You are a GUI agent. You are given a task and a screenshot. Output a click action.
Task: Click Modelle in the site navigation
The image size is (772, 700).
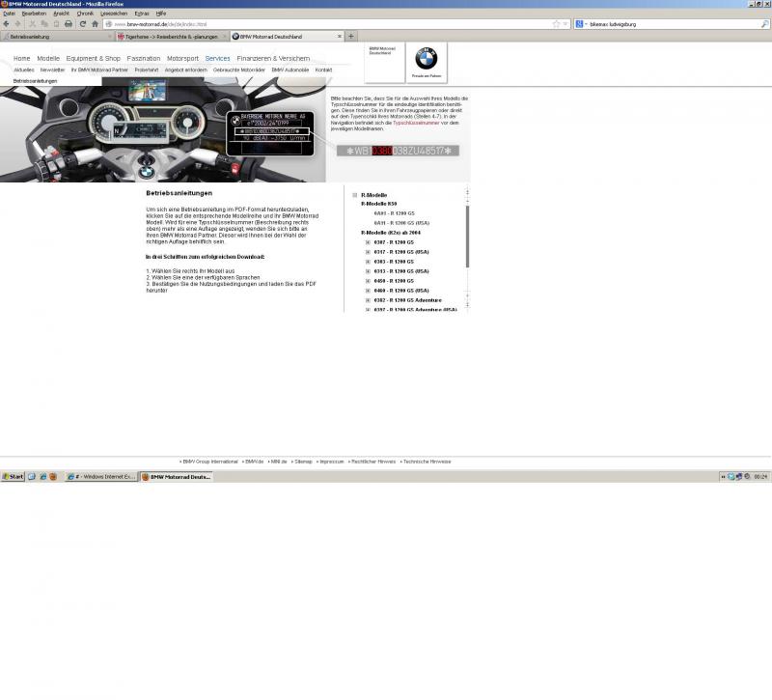click(x=48, y=58)
